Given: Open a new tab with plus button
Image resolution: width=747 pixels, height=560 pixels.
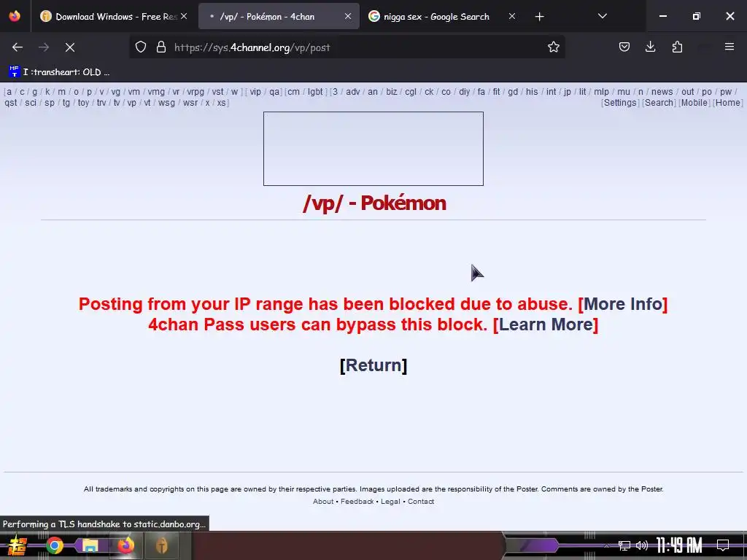Looking at the screenshot, I should pyautogui.click(x=539, y=17).
